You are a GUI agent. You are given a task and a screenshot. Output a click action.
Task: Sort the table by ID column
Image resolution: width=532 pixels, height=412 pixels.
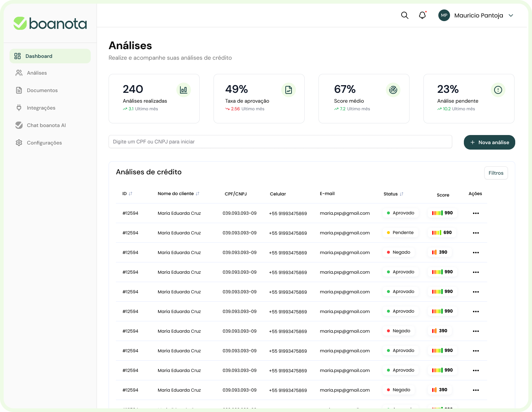130,194
